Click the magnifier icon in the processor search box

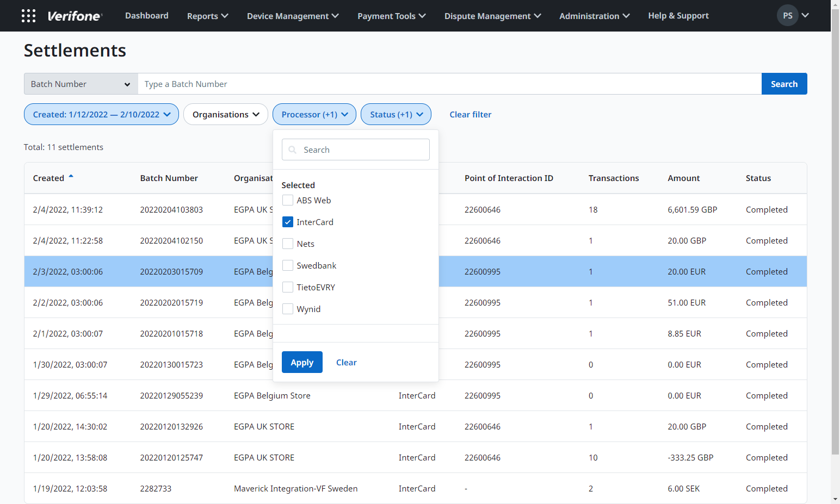pos(292,150)
